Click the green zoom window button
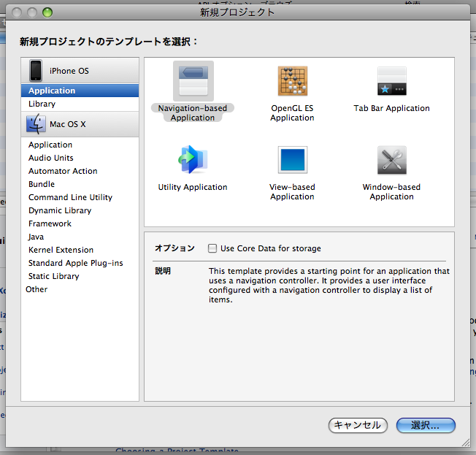The image size is (476, 455). 47,12
